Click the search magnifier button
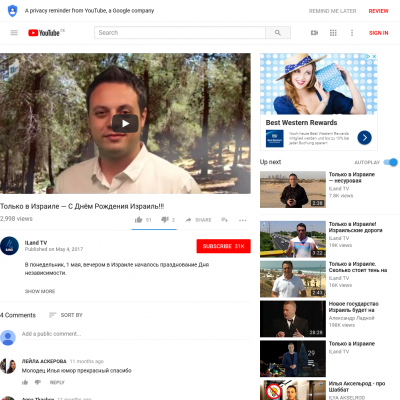Screen dimensions: 400x400 coord(278,33)
